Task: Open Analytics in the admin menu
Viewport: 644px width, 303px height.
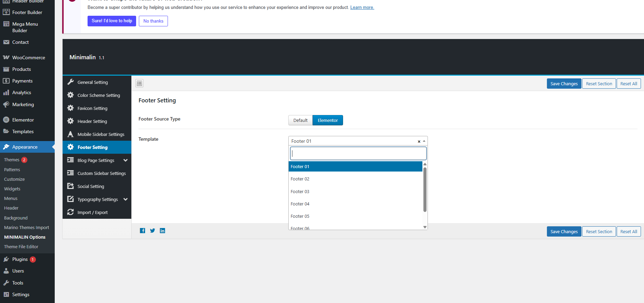Action: pyautogui.click(x=22, y=92)
